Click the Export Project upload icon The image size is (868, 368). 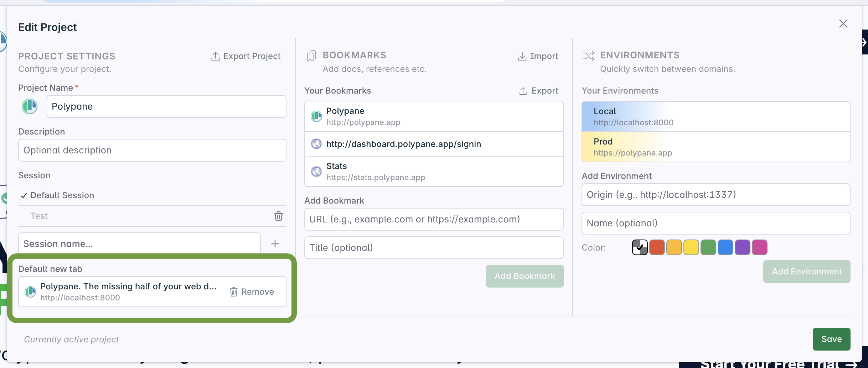click(215, 56)
